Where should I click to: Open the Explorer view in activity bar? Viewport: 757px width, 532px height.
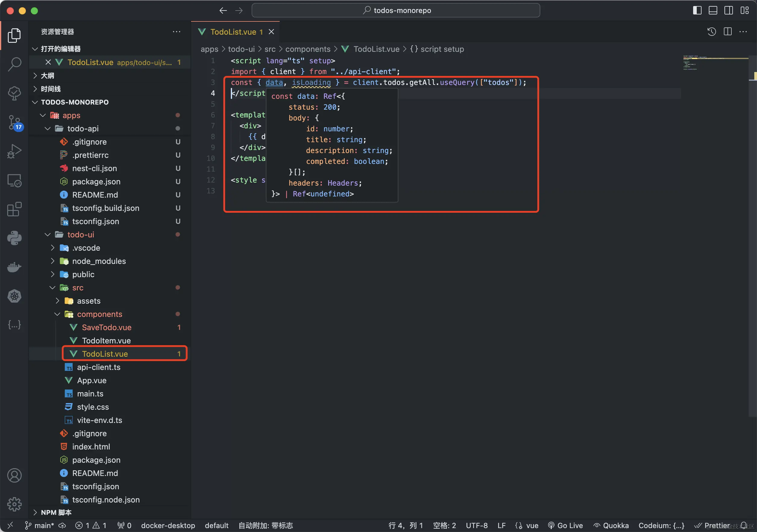coord(14,35)
